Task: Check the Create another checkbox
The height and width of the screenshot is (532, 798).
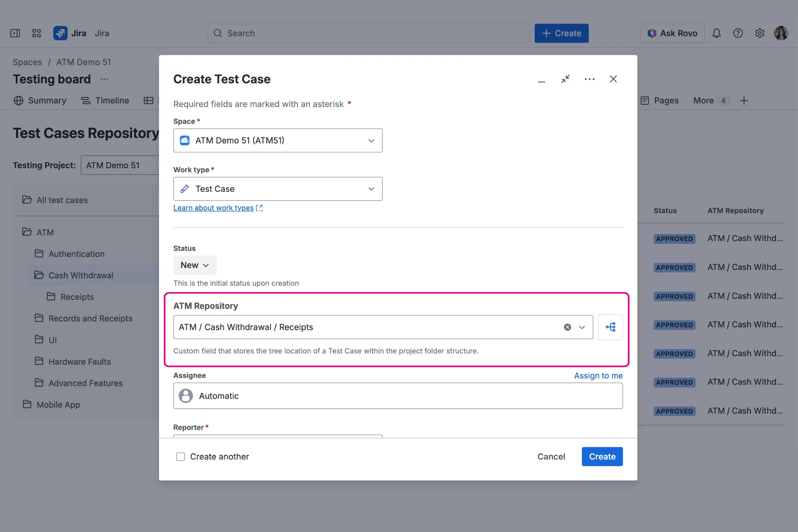Action: click(x=180, y=456)
